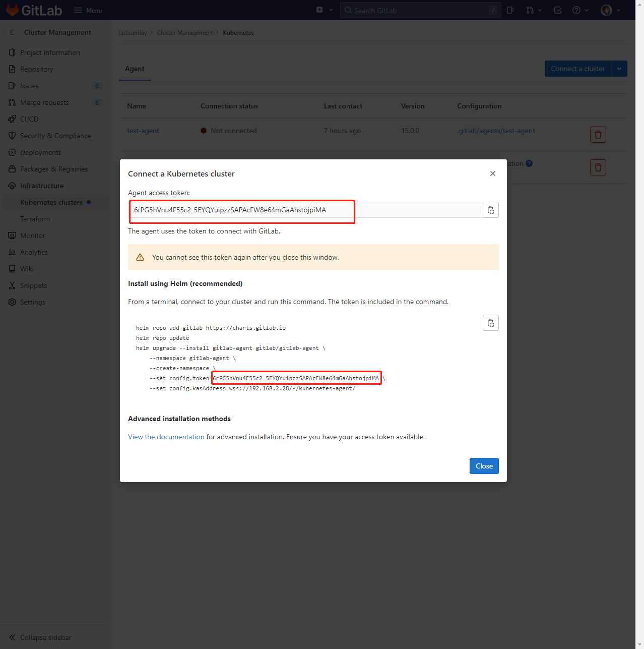644x649 pixels.
Task: Select Kubernetes clusters sidebar item
Action: (x=55, y=202)
